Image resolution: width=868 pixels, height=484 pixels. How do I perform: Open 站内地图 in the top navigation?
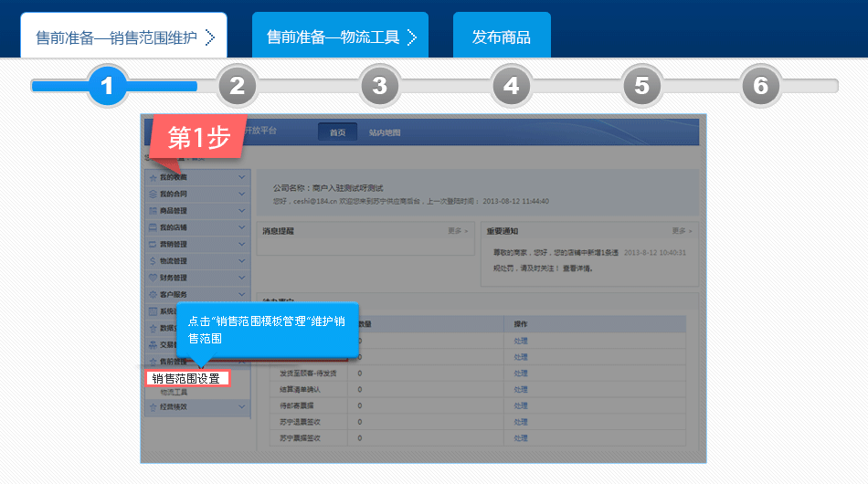coord(385,132)
